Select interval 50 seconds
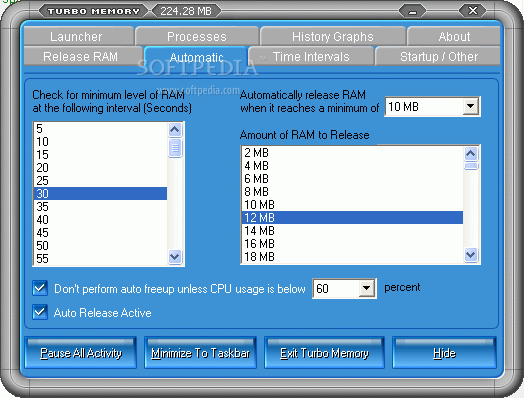 coord(100,246)
